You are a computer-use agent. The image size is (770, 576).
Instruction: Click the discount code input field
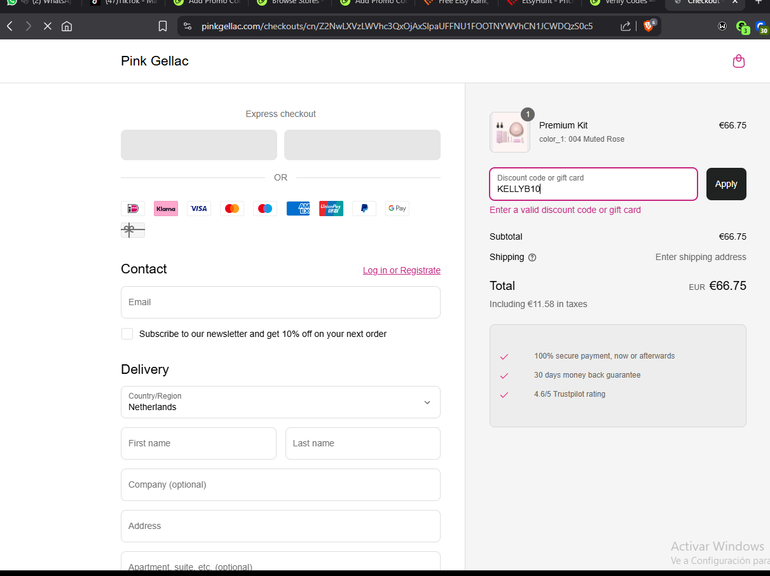[x=593, y=184]
